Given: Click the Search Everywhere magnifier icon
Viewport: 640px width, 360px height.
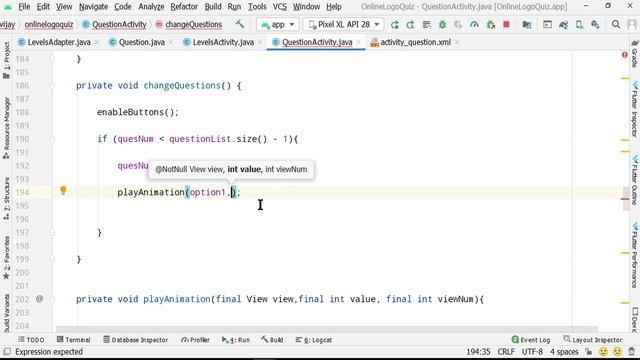Looking at the screenshot, I should tap(616, 25).
